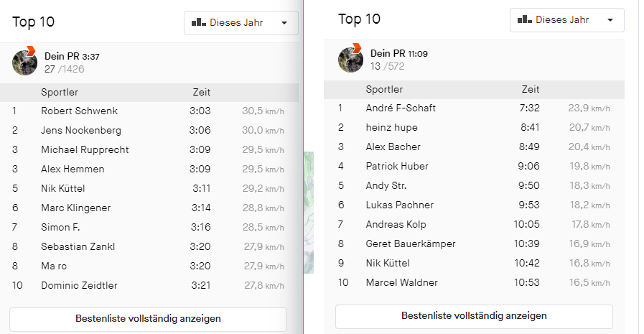Image resolution: width=644 pixels, height=334 pixels.
Task: Open Geret Bauerkämper's athlete profile
Action: [x=411, y=244]
